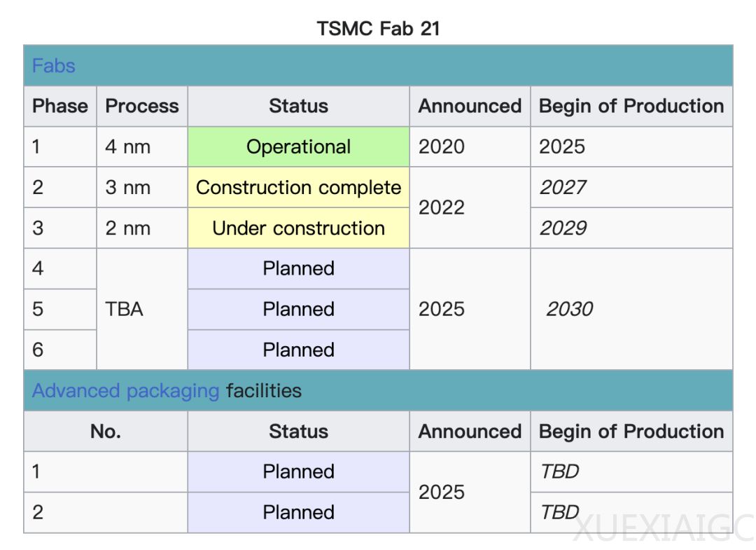Click the "No." column header
Image resolution: width=756 pixels, height=550 pixels.
tap(106, 432)
